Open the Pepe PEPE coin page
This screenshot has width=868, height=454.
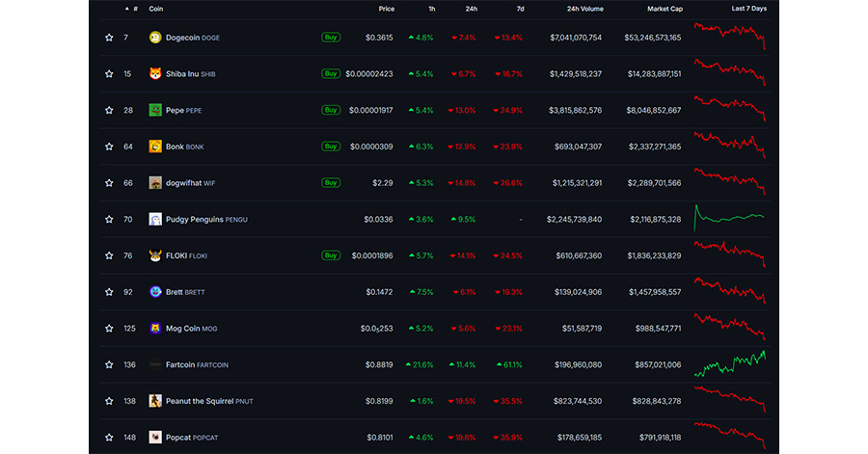click(x=184, y=111)
